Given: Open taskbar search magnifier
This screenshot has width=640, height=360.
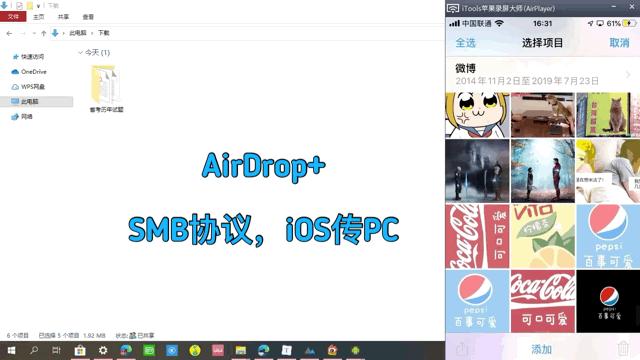Looking at the screenshot, I should pos(34,350).
